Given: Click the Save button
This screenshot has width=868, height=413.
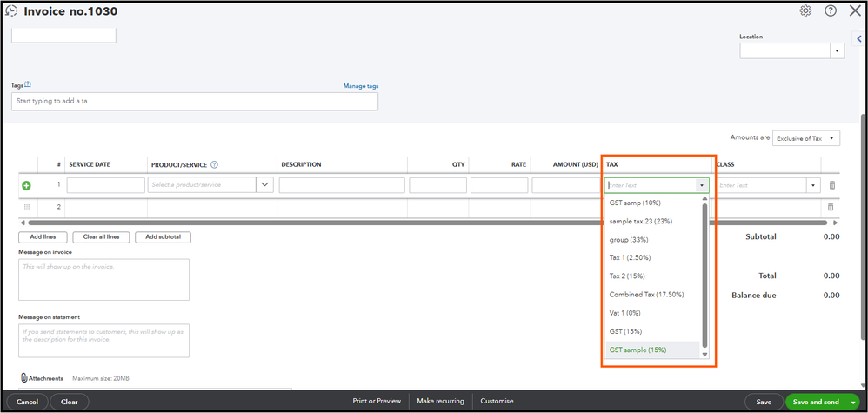Looking at the screenshot, I should coord(764,402).
